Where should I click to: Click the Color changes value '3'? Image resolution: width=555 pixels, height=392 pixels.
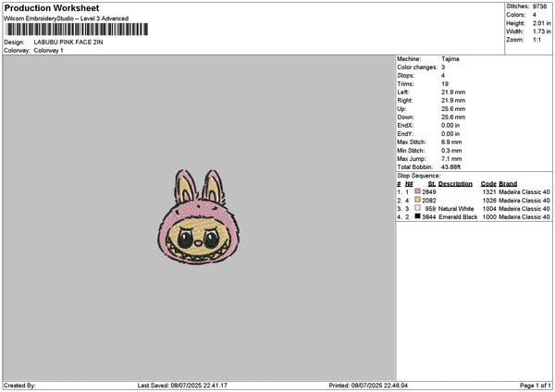[443, 67]
